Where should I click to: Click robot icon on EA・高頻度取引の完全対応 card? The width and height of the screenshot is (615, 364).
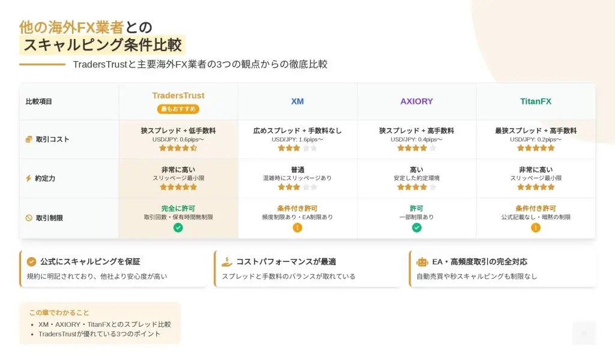point(422,262)
